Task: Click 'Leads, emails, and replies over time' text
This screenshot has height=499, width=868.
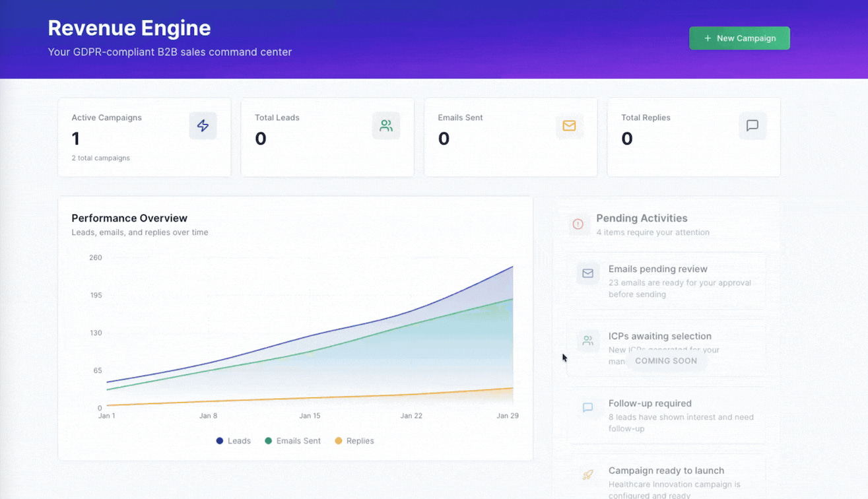Action: tap(140, 232)
